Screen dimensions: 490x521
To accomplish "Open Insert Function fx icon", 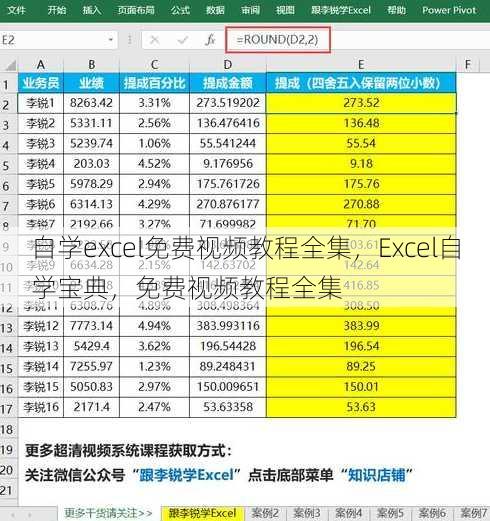I will coord(210,40).
